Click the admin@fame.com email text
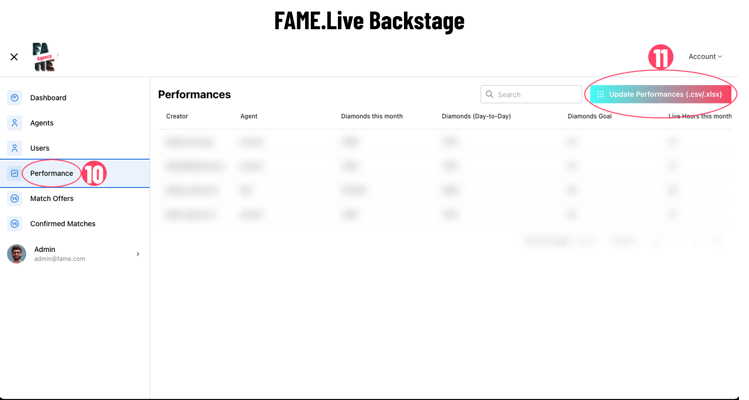This screenshot has width=749, height=400. pos(59,259)
